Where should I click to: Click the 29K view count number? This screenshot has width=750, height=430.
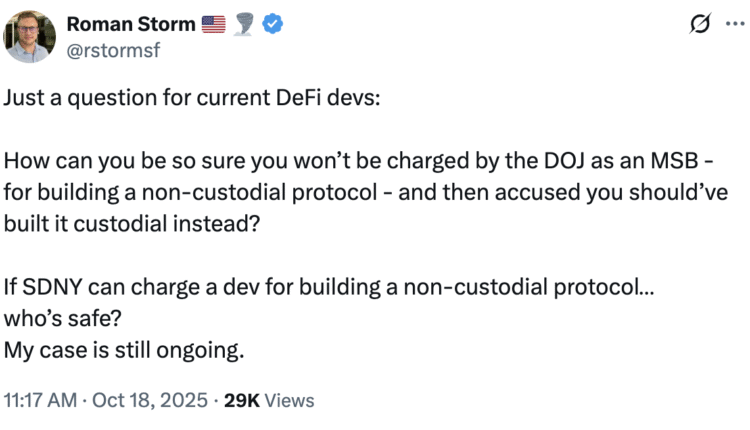point(242,401)
